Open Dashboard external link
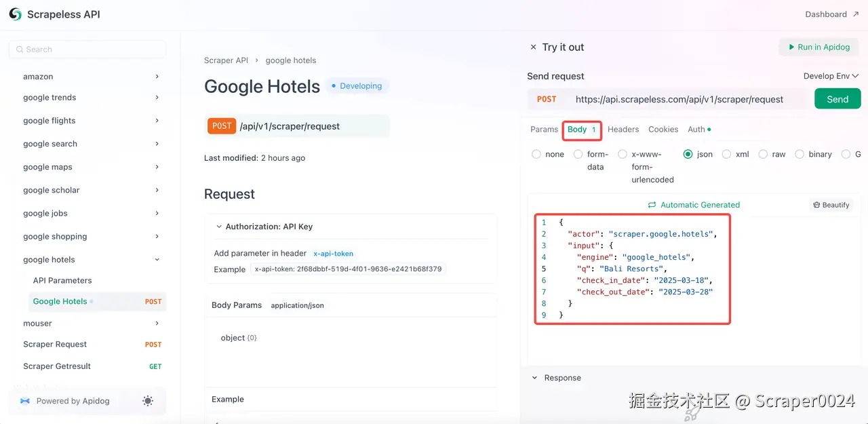The image size is (868, 424). click(x=831, y=14)
